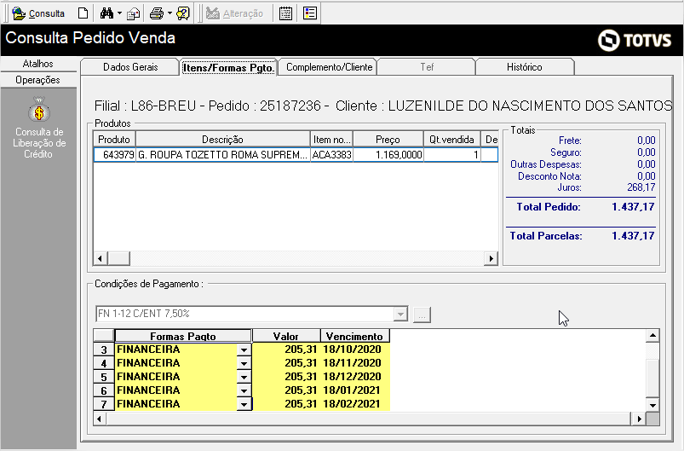
Task: Click the price cell 1.169,0000
Action: pyautogui.click(x=388, y=155)
